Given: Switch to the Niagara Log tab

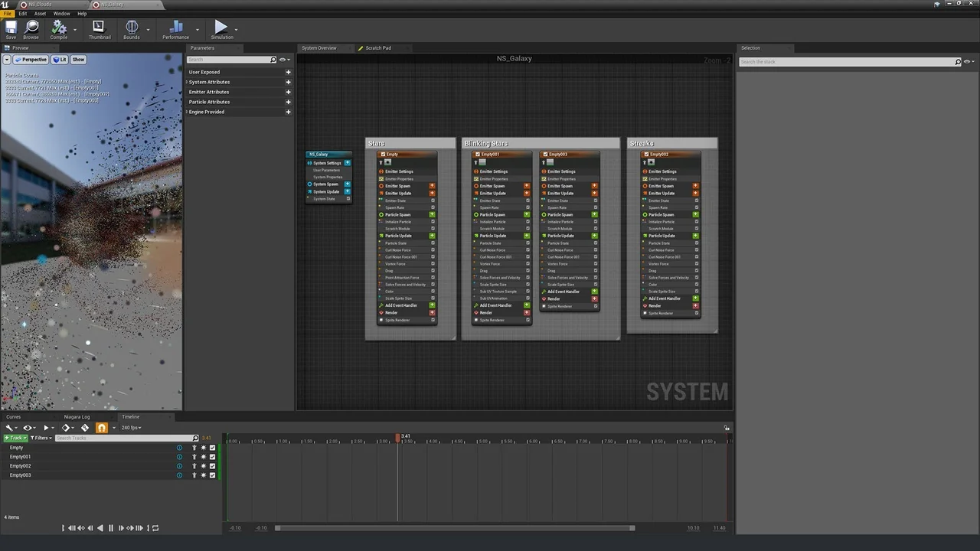Looking at the screenshot, I should pos(77,417).
